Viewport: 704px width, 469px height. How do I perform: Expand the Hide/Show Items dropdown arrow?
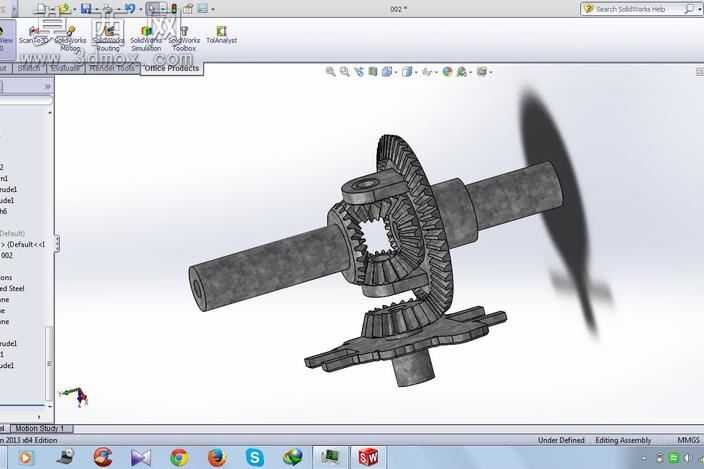click(436, 72)
